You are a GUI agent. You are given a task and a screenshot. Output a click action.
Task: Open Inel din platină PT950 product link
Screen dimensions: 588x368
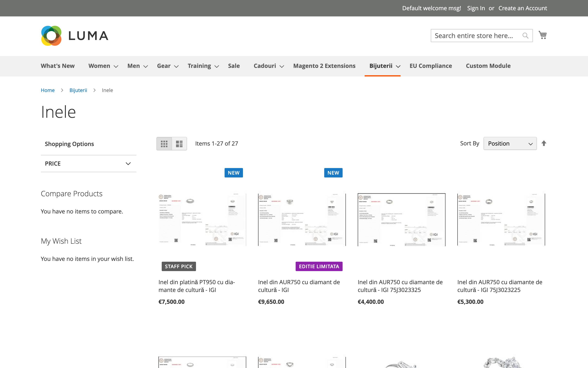tap(197, 286)
